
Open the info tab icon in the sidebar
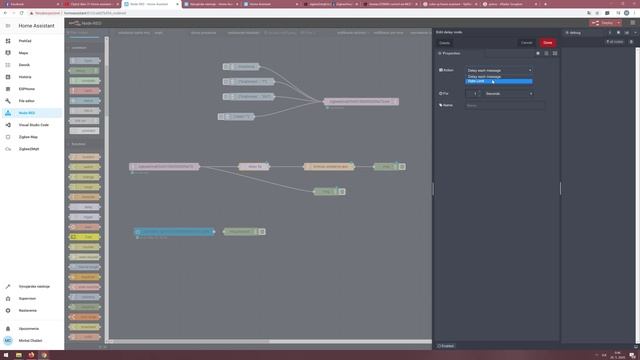coord(610,33)
